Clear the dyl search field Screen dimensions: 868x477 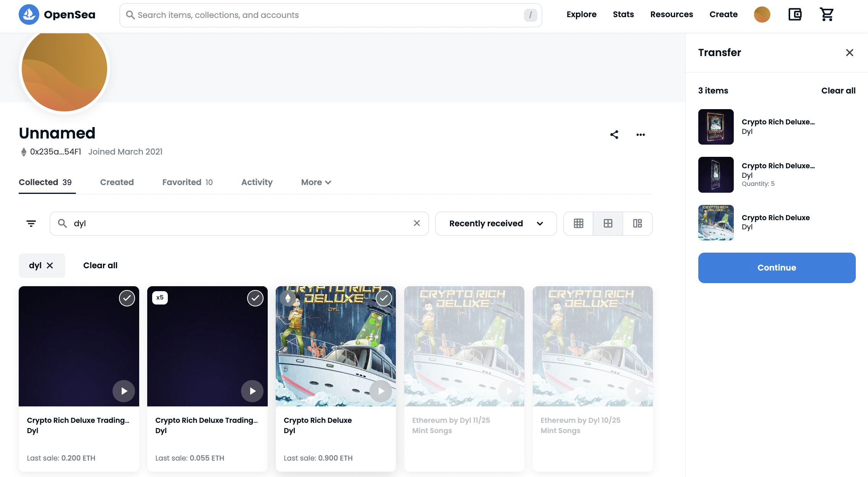coord(417,223)
